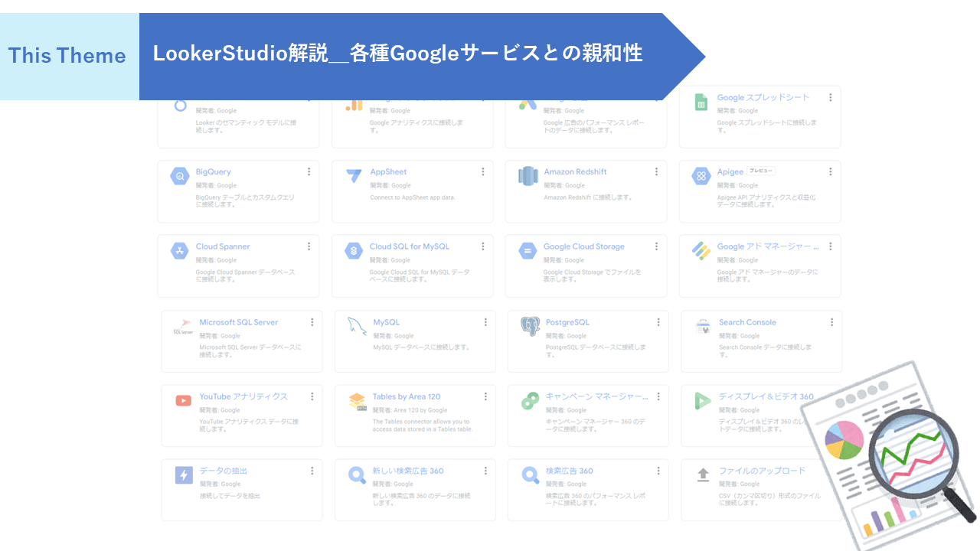The image size is (980, 551).
Task: Select the Google Cloud Storage title
Action: pos(584,246)
